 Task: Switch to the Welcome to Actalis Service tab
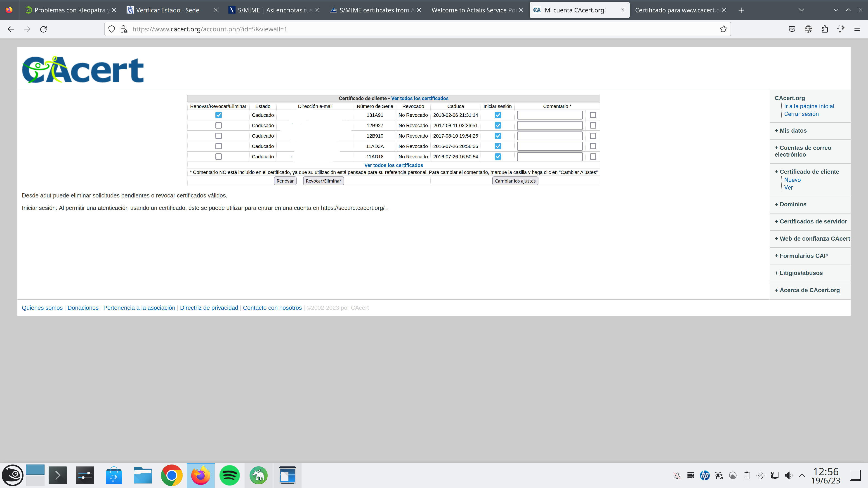(473, 10)
